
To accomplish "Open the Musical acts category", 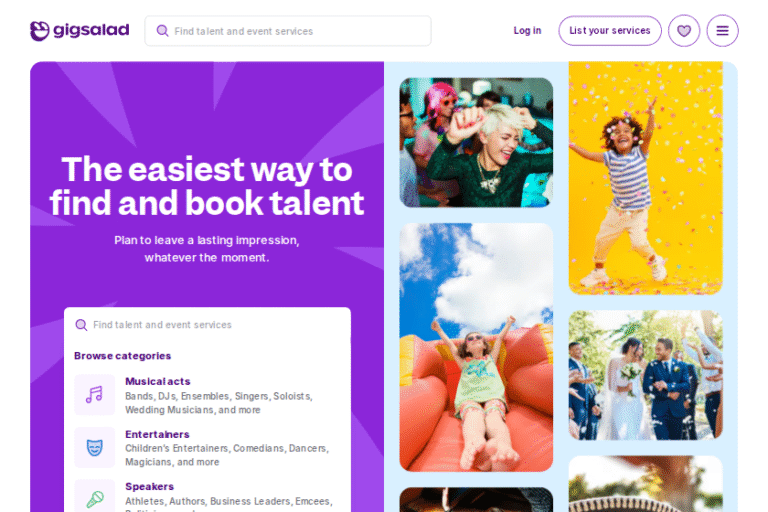I will click(158, 381).
